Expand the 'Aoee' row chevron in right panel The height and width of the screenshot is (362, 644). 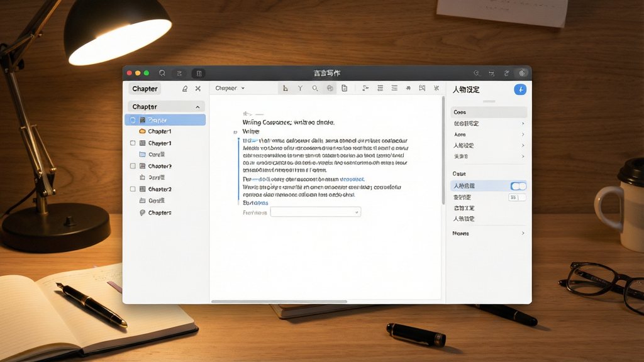(x=523, y=134)
